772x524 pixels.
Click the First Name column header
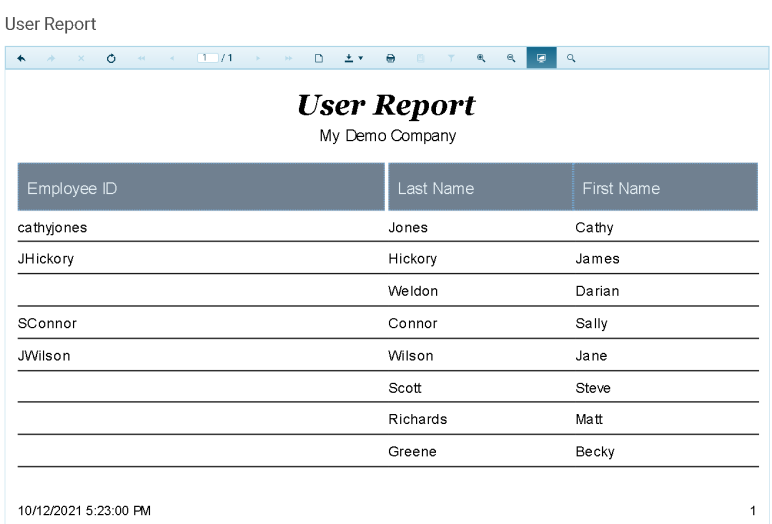[666, 187]
